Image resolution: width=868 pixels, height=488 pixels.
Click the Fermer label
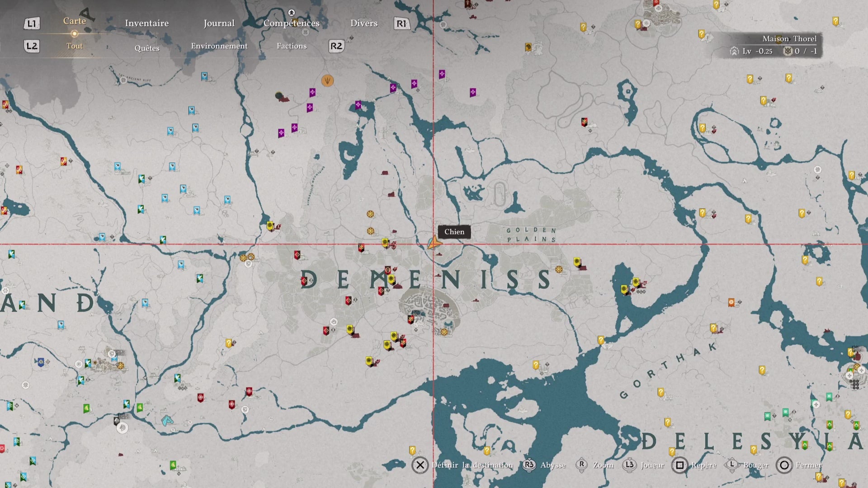point(809,465)
